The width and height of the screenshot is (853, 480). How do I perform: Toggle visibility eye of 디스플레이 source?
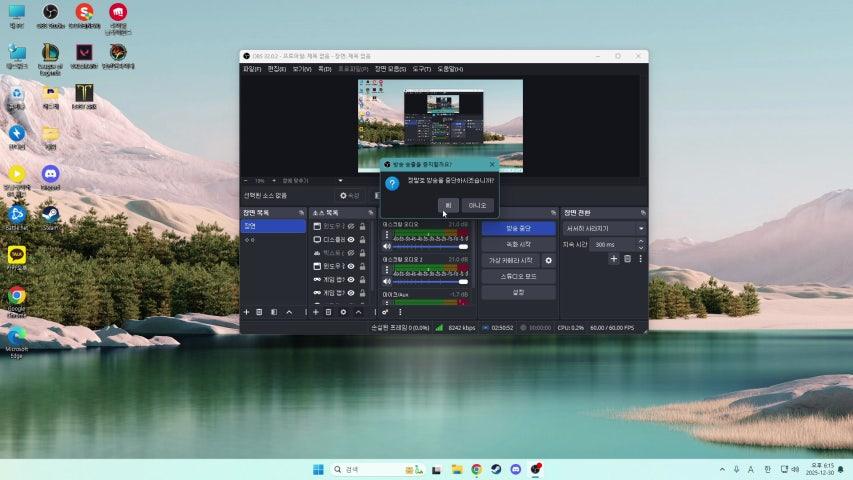(351, 240)
